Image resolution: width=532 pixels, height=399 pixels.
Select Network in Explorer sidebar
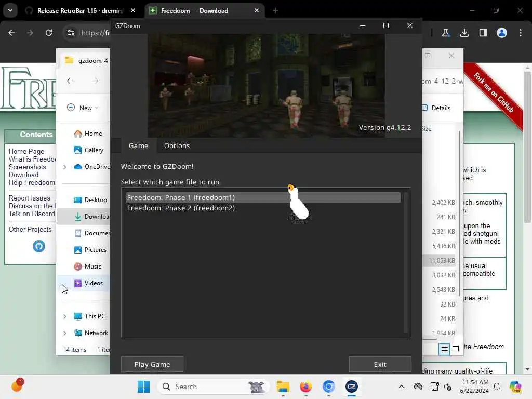pyautogui.click(x=91, y=333)
